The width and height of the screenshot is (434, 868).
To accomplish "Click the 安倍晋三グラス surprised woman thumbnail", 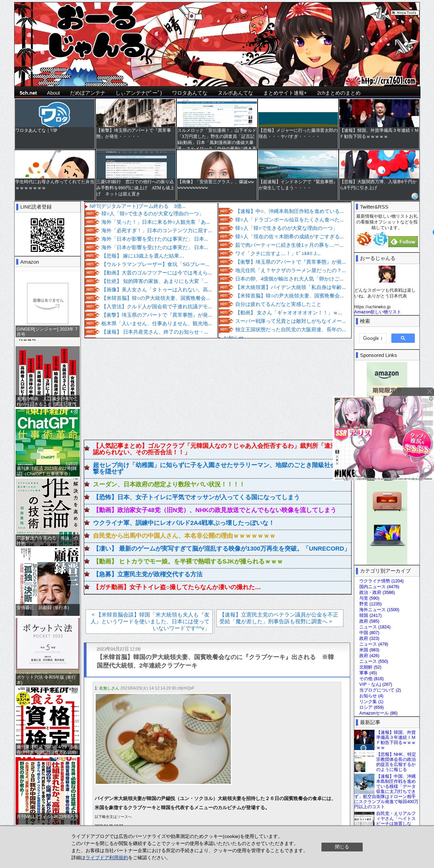I will click(217, 164).
